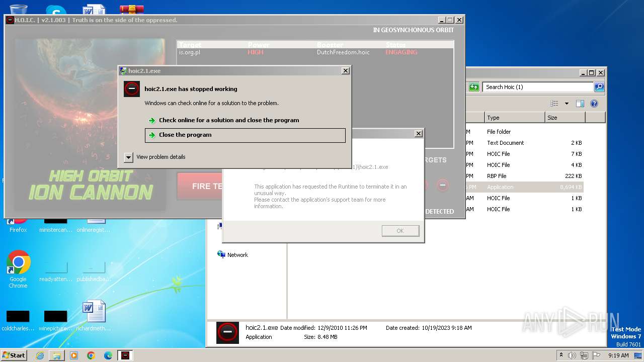Image resolution: width=644 pixels, height=362 pixels.
Task: Select publishedba desktop file
Action: [94, 271]
